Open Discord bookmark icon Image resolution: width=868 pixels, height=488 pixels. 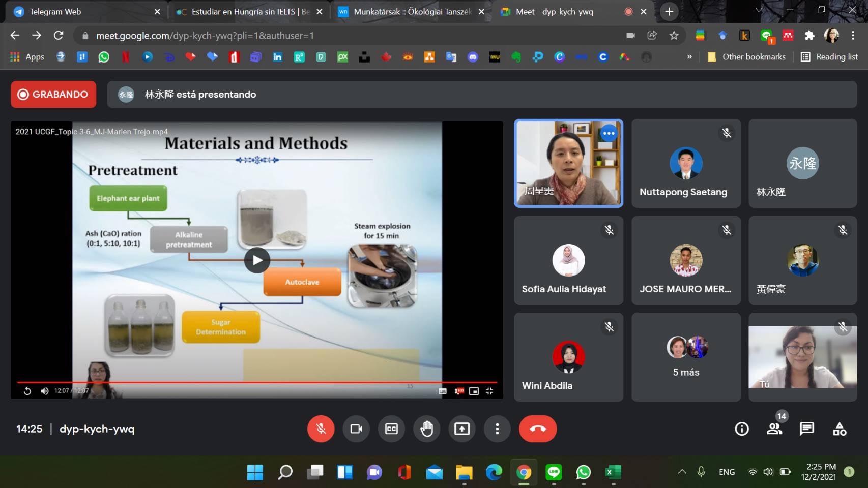pyautogui.click(x=473, y=57)
